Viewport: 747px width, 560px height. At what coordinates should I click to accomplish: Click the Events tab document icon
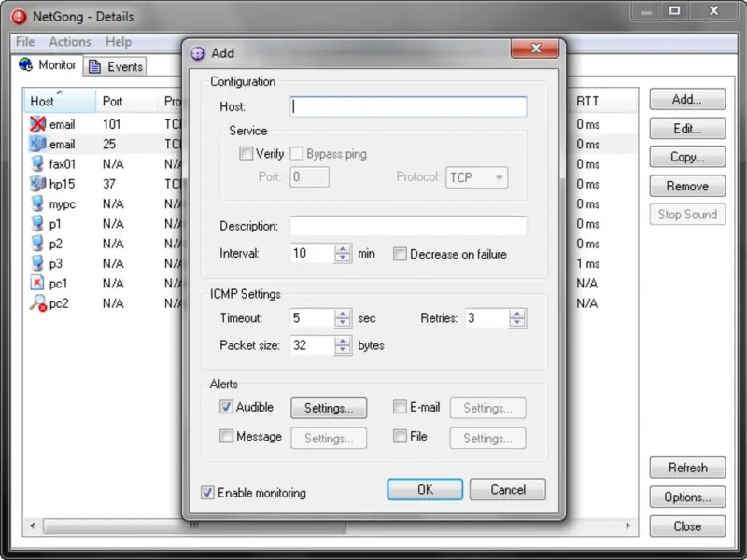pyautogui.click(x=95, y=66)
